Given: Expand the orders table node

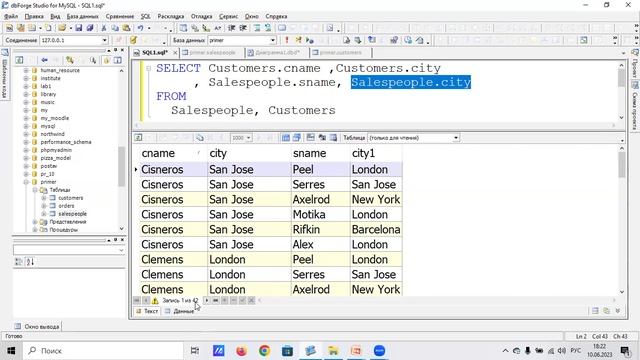Looking at the screenshot, I should (x=44, y=206).
